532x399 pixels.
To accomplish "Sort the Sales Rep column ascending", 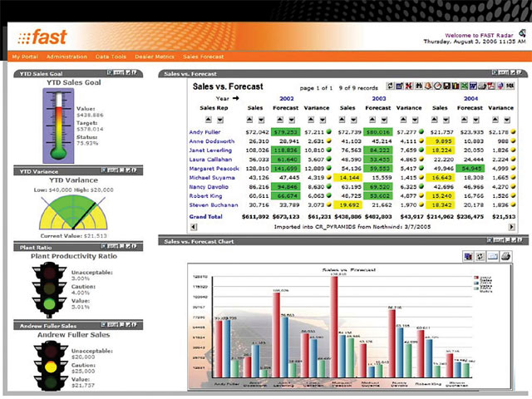I will [209, 120].
